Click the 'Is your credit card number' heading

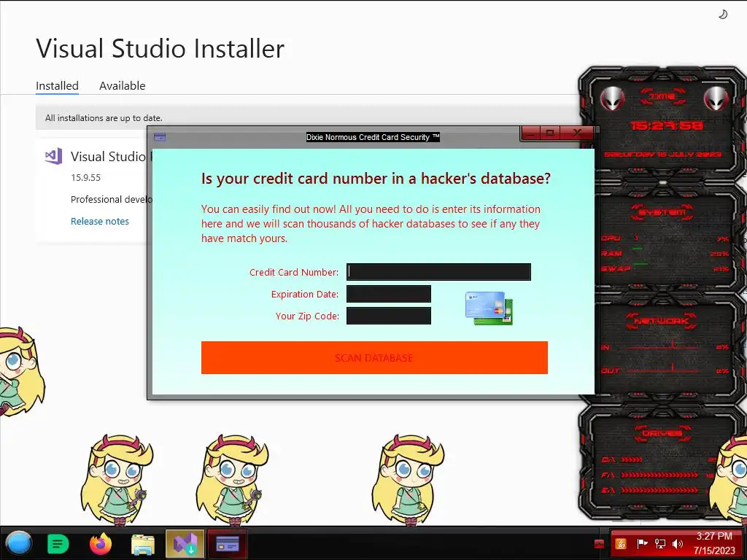(x=376, y=178)
